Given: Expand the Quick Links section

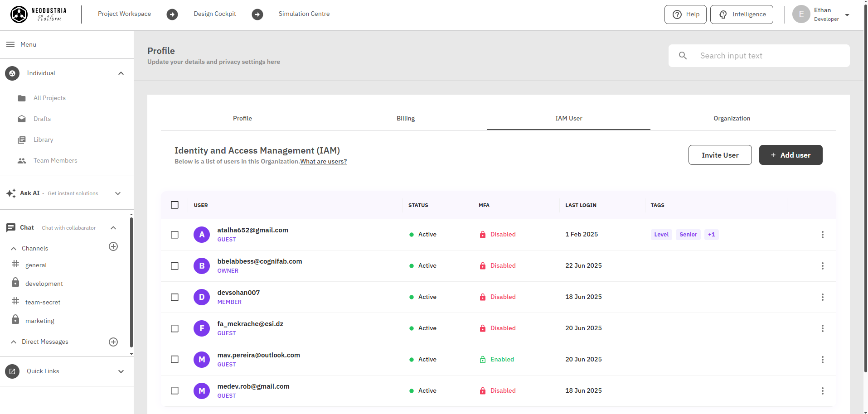Looking at the screenshot, I should [121, 371].
